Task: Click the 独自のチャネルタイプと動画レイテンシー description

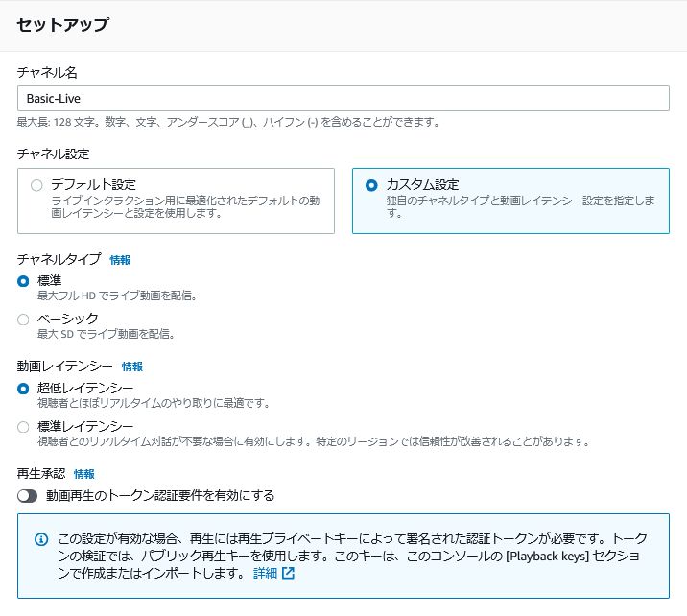Action: (x=520, y=206)
